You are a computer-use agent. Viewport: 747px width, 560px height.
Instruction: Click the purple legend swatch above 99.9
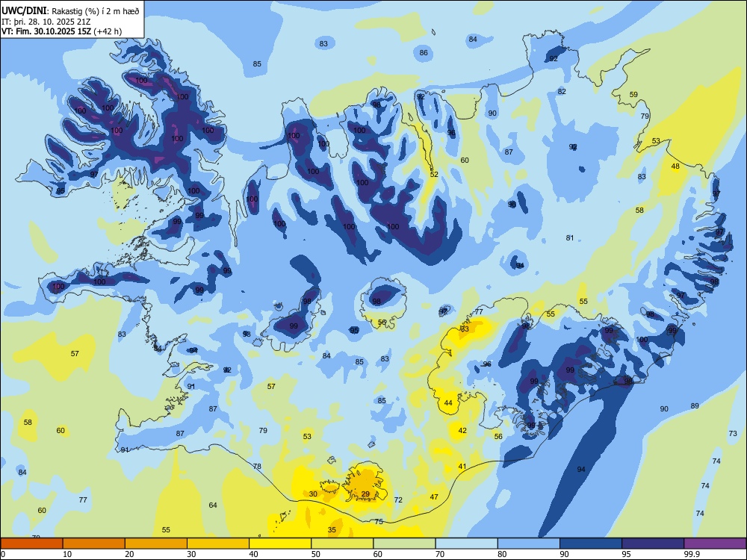pos(715,544)
